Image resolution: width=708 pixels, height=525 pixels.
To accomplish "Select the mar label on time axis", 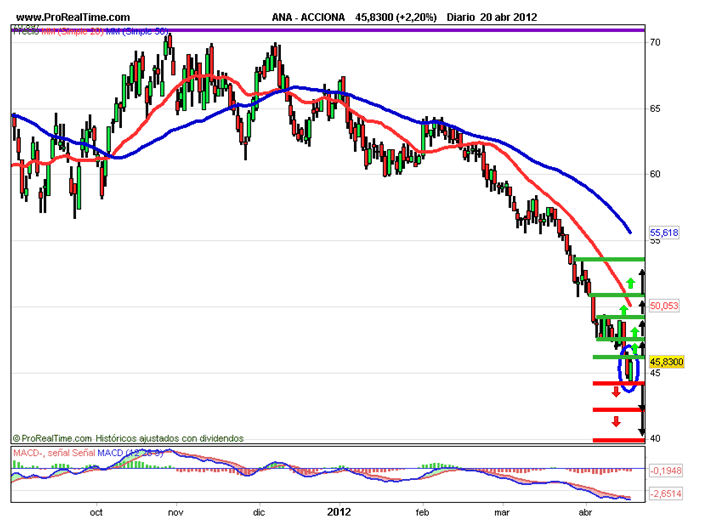I will click(x=502, y=512).
